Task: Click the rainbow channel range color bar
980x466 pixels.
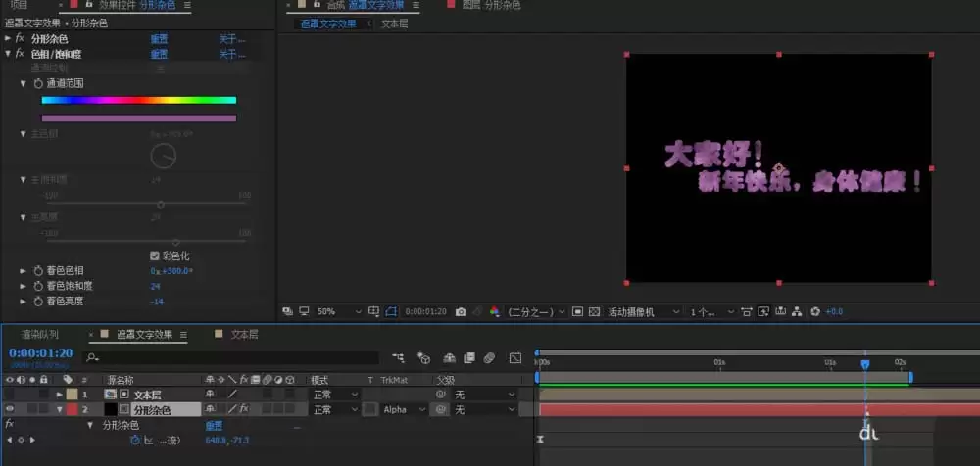Action: tap(139, 100)
